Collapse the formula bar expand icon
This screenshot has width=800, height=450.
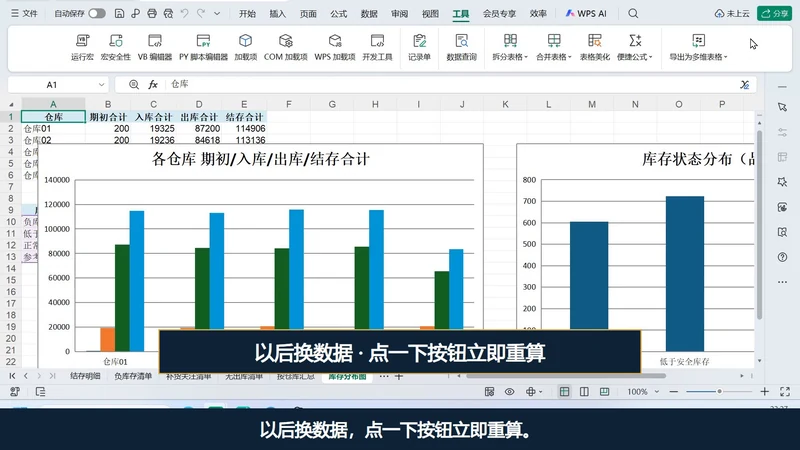pos(745,85)
